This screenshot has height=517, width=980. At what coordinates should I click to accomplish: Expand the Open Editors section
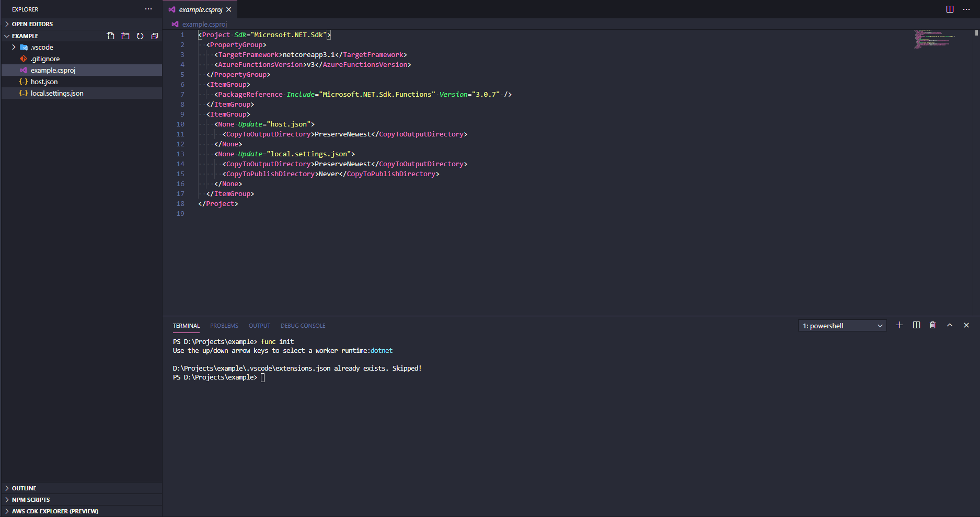point(81,24)
